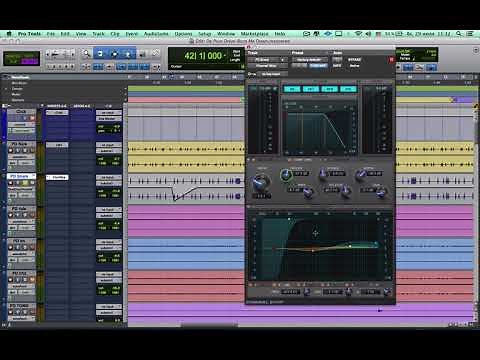Open the File menu
The height and width of the screenshot is (360, 480).
(x=51, y=34)
